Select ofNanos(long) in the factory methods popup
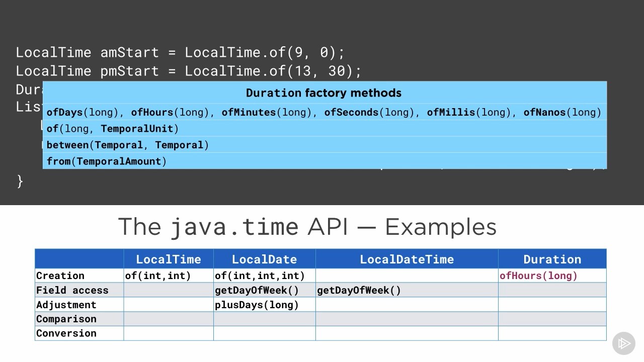Viewport: 644px width, 362px height. [x=562, y=113]
